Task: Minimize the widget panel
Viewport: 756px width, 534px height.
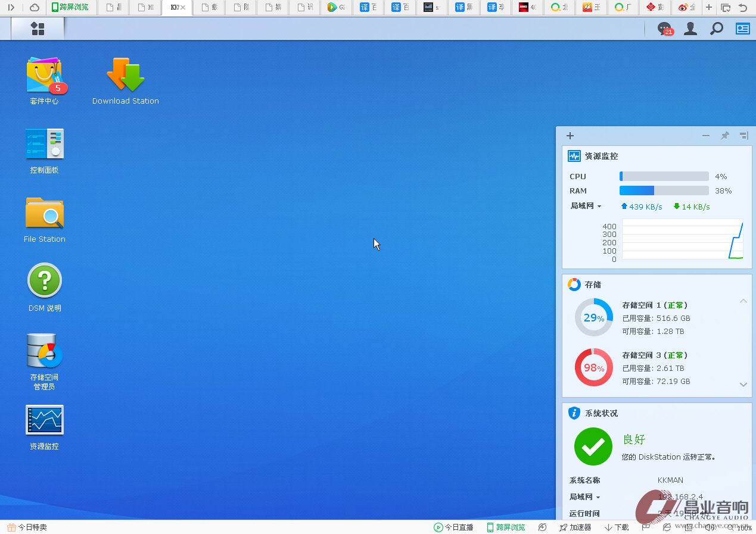Action: click(x=706, y=136)
